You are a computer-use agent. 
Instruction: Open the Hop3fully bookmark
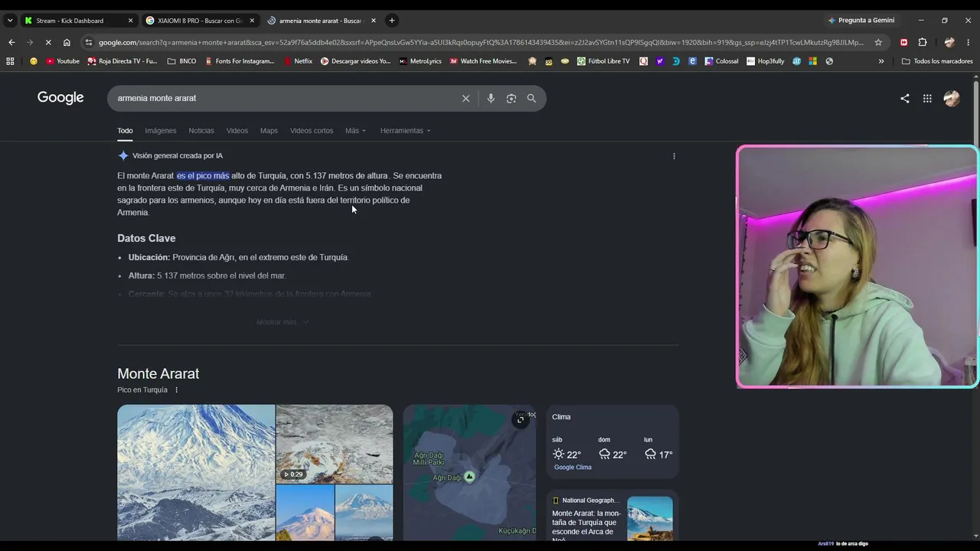click(x=766, y=61)
